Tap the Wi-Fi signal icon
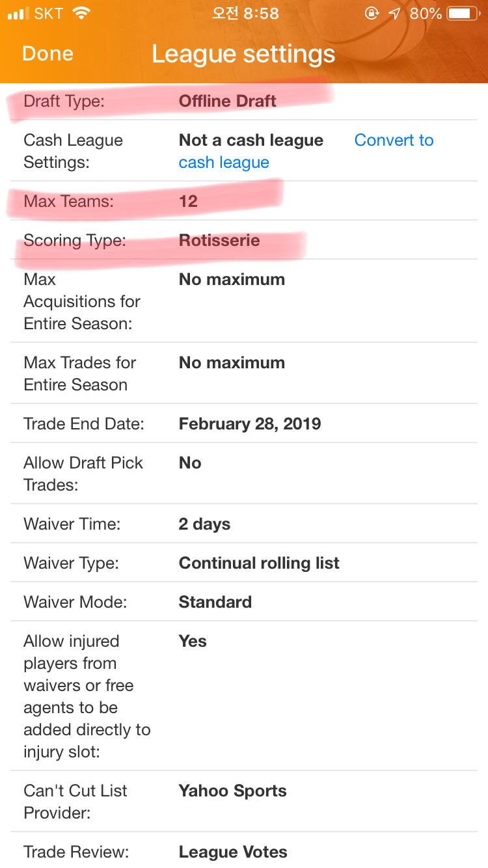 pos(81,14)
